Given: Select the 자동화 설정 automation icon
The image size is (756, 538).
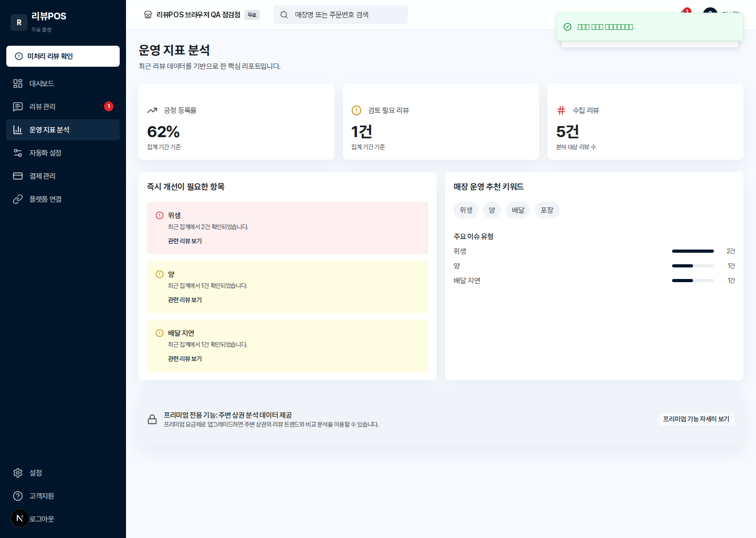Looking at the screenshot, I should click(x=17, y=152).
